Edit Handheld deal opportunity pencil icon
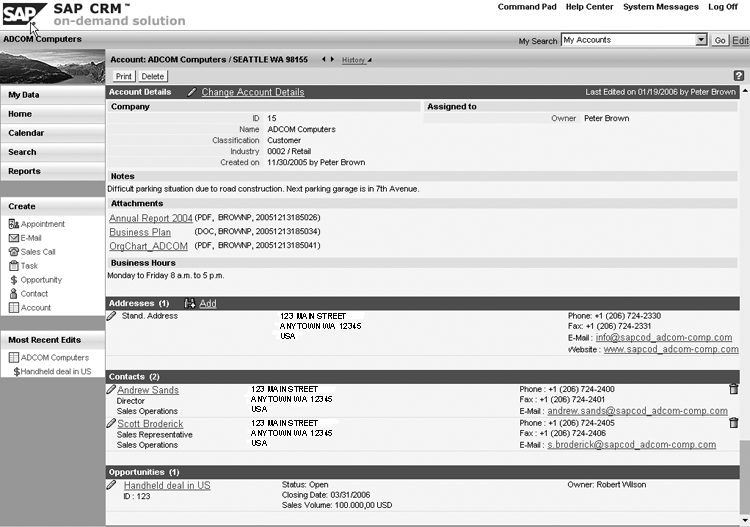The height and width of the screenshot is (527, 750). [111, 485]
